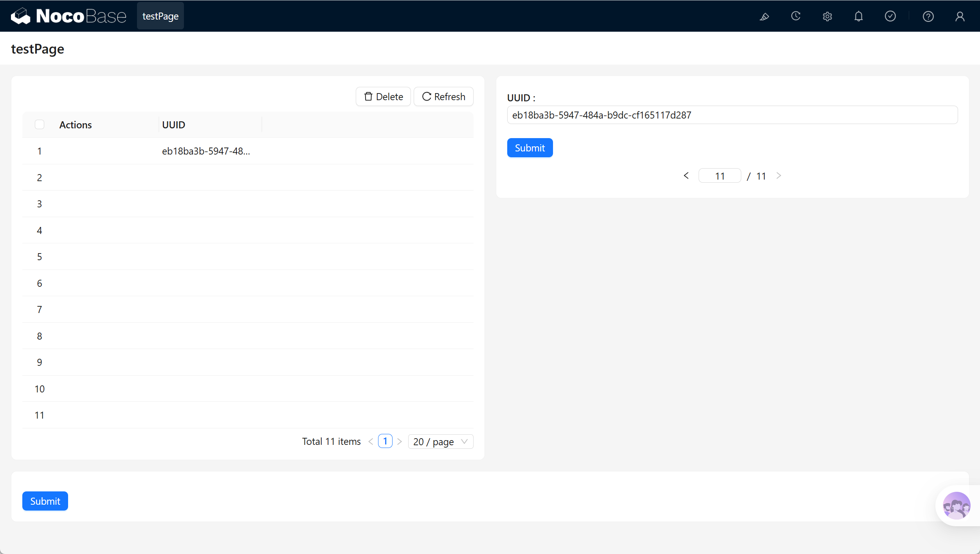Open the settings gear icon
This screenshot has width=980, height=554.
pos(827,16)
